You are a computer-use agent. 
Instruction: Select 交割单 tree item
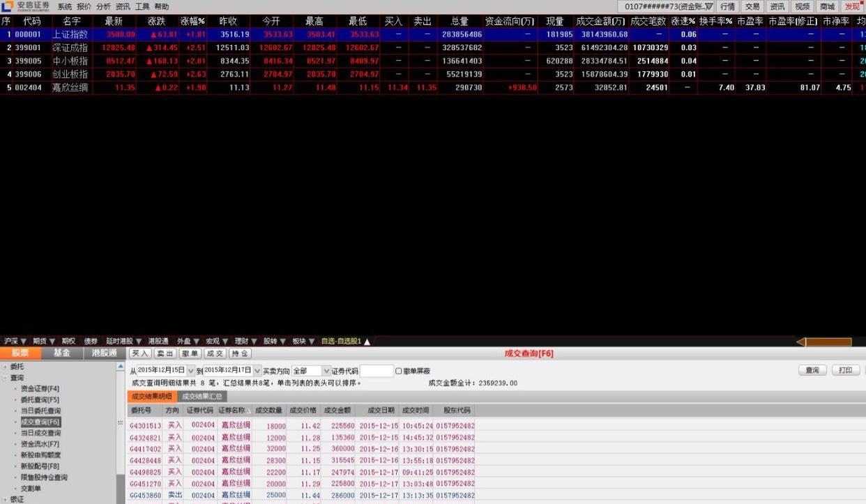coord(31,489)
